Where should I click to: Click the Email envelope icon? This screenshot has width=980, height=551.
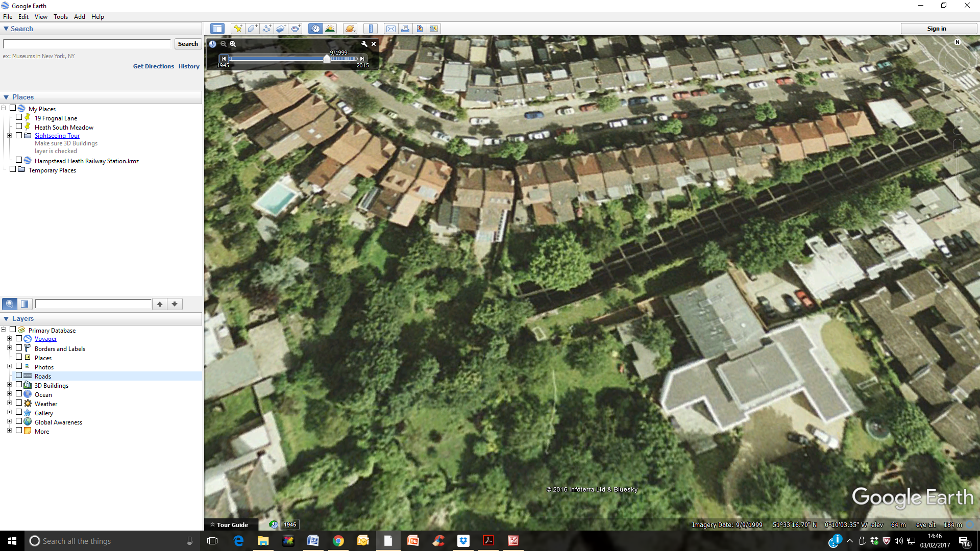pos(390,29)
